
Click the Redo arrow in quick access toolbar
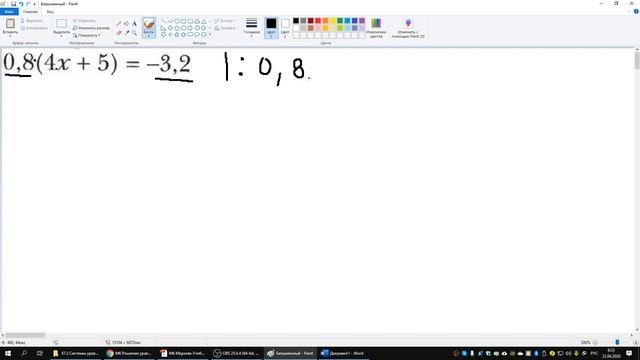[x=28, y=4]
